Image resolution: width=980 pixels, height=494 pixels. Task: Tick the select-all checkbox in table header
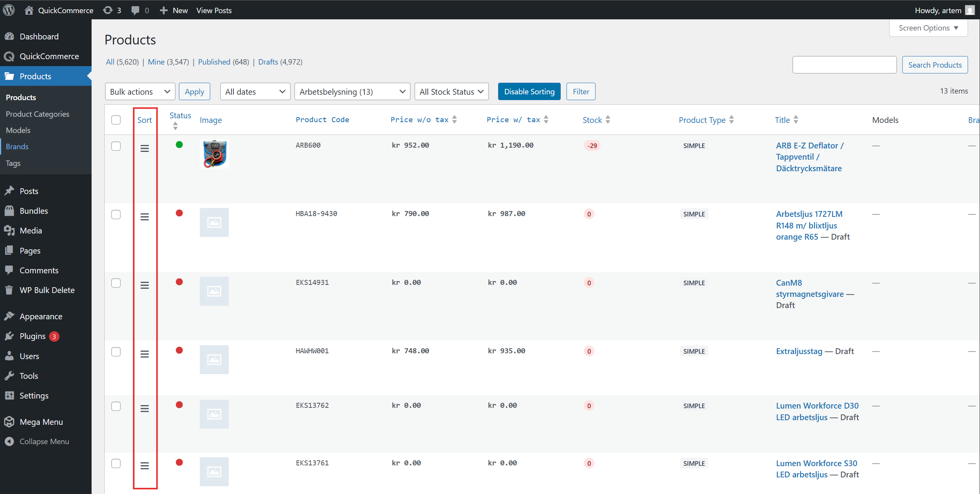pos(116,120)
